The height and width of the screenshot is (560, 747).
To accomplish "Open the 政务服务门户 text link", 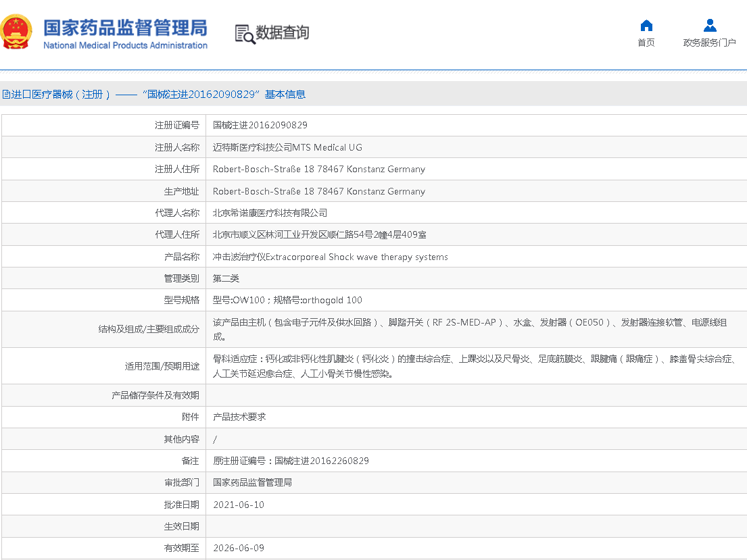I will 709,43.
